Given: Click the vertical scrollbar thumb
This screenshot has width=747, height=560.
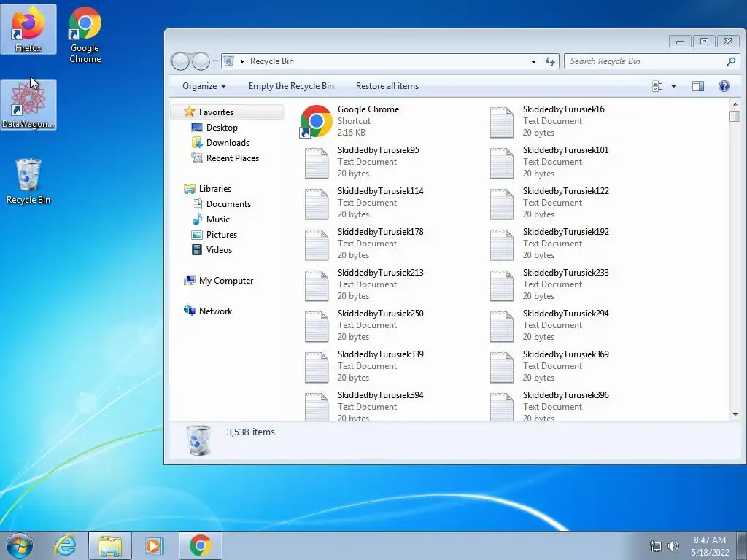Looking at the screenshot, I should [735, 116].
